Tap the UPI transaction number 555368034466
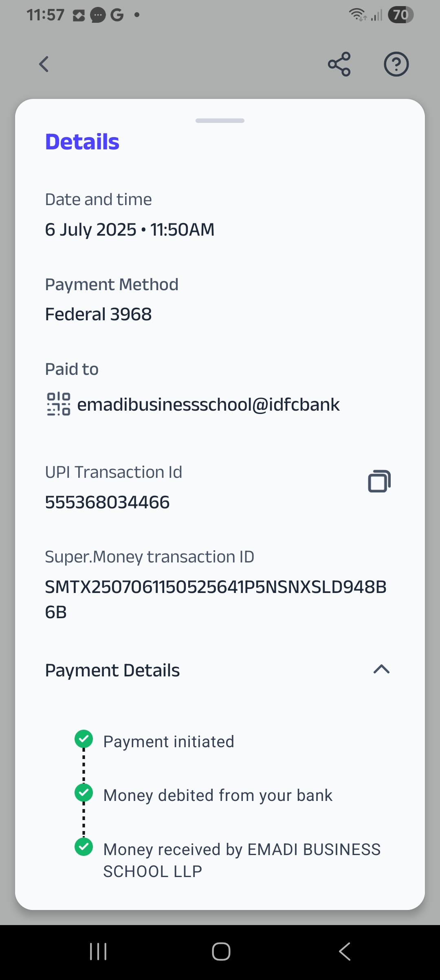The image size is (440, 980). point(107,502)
